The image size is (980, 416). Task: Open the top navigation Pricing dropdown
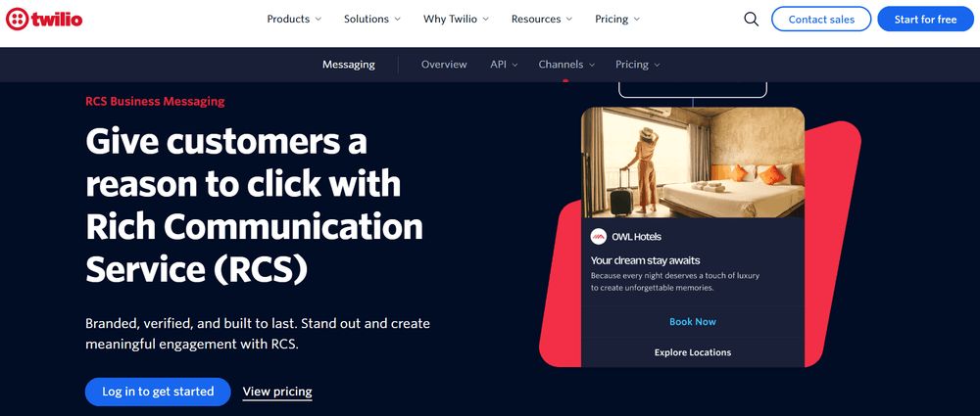(617, 19)
